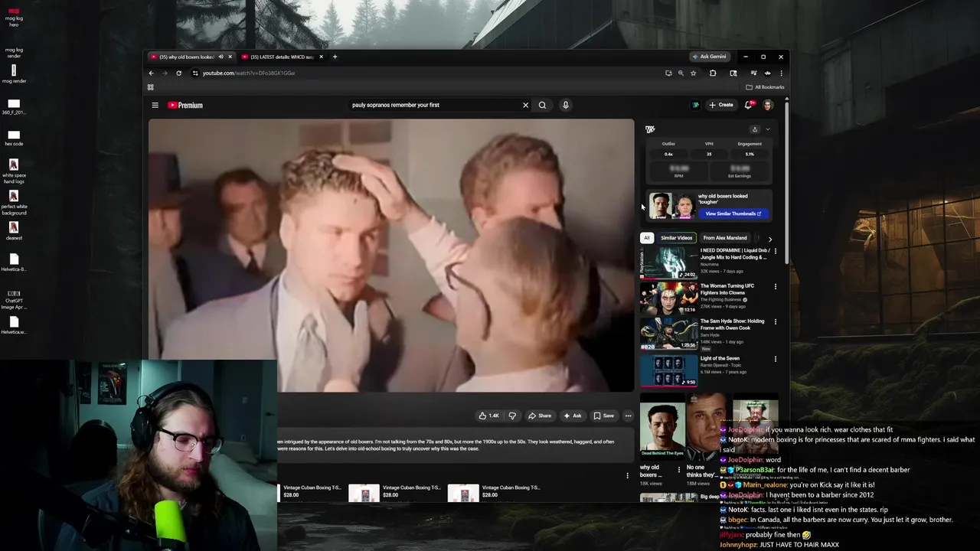
Task: Open Chrome three-dot menu
Action: (781, 73)
